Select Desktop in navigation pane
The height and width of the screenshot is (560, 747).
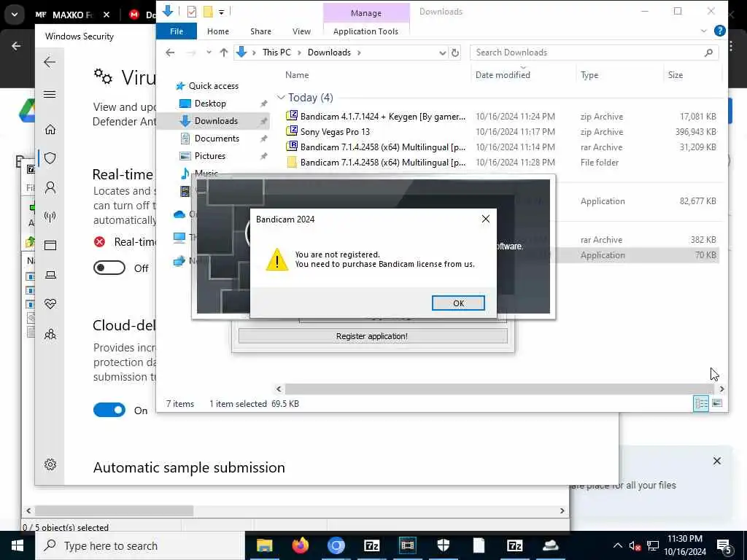point(210,104)
